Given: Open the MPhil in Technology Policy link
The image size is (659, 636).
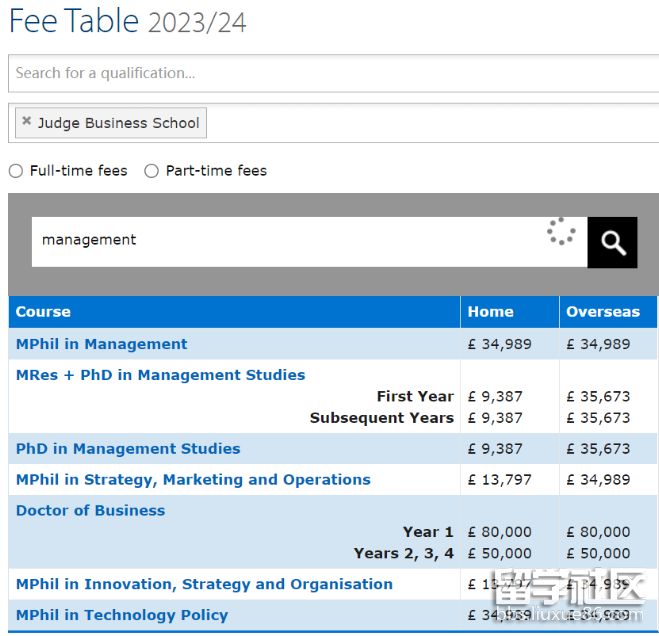Looking at the screenshot, I should click(x=122, y=615).
